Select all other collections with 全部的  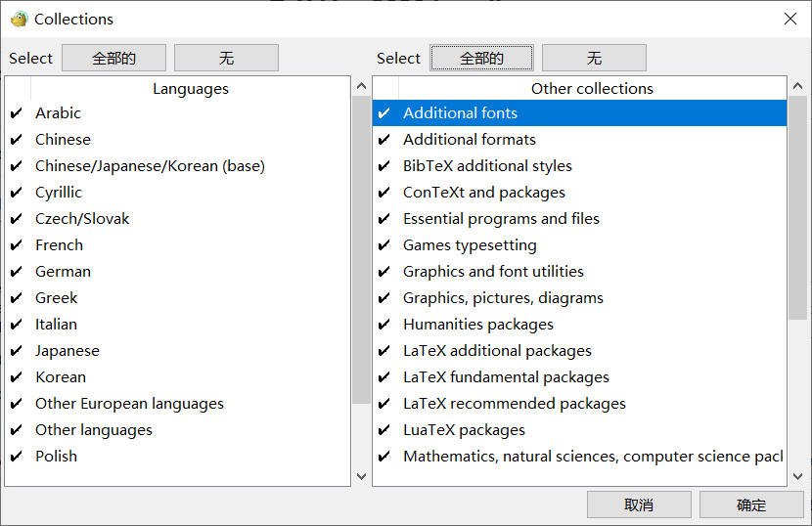pyautogui.click(x=481, y=59)
